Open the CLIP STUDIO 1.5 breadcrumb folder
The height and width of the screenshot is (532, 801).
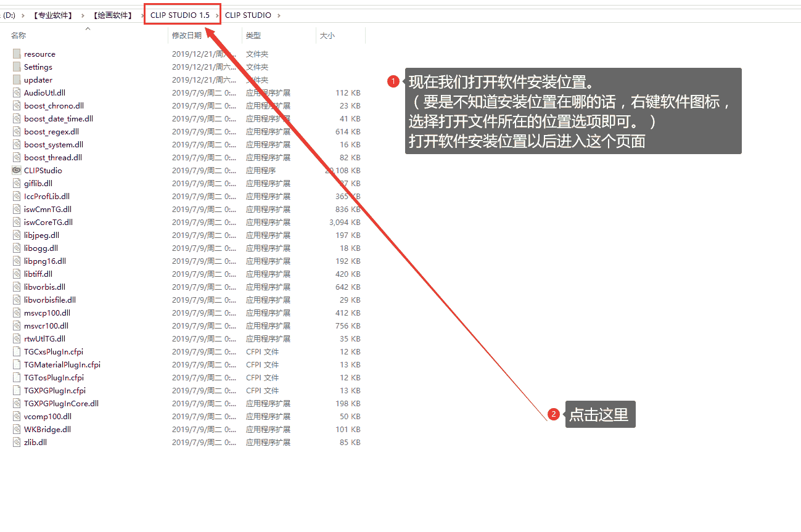180,15
